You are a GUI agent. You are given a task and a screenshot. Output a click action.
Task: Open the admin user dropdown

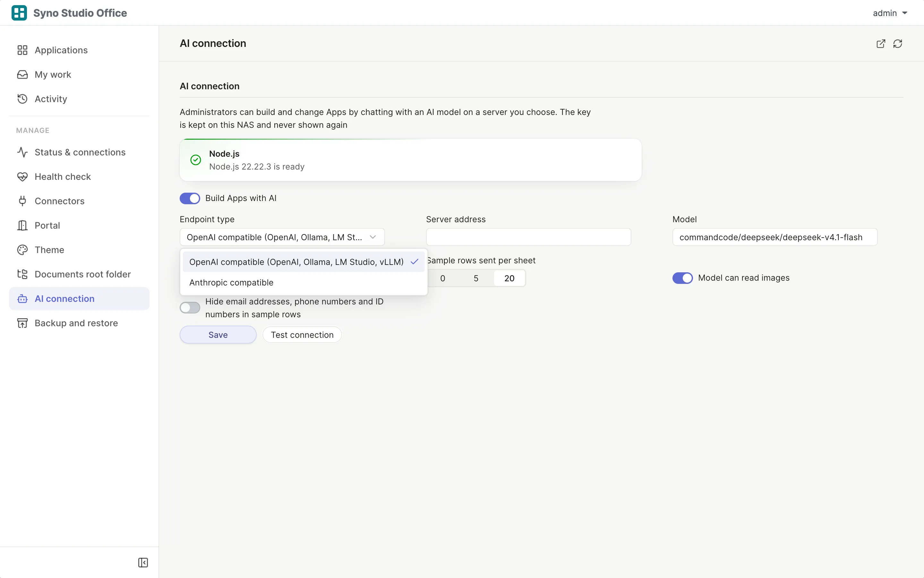pos(890,13)
